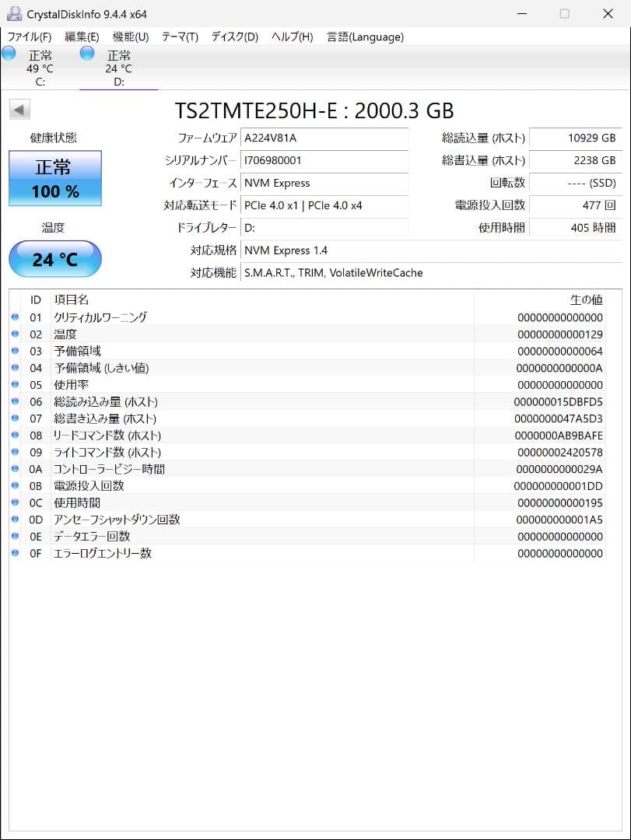
Task: Click the blue dot next to 予備領域
Action: [x=15, y=351]
